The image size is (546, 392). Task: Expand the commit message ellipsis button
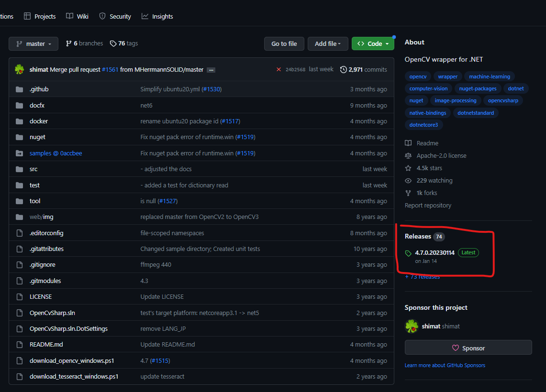coord(211,70)
